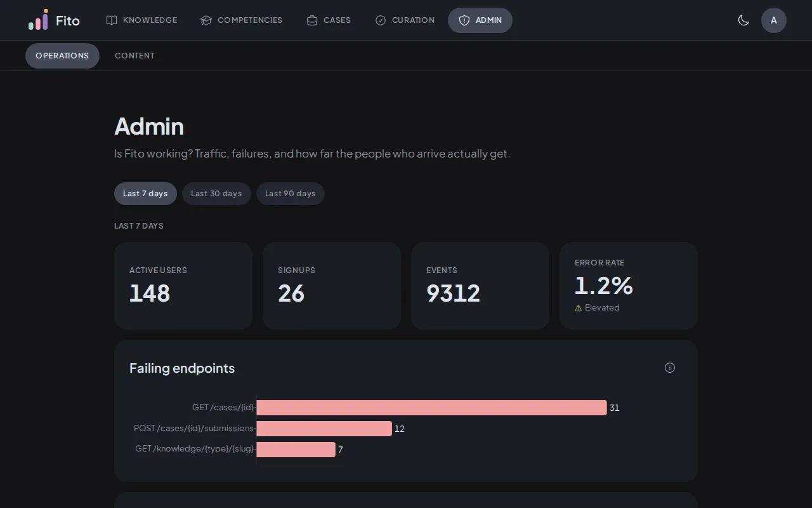The image size is (812, 508).
Task: Switch to the Content sub-tab
Action: point(134,56)
